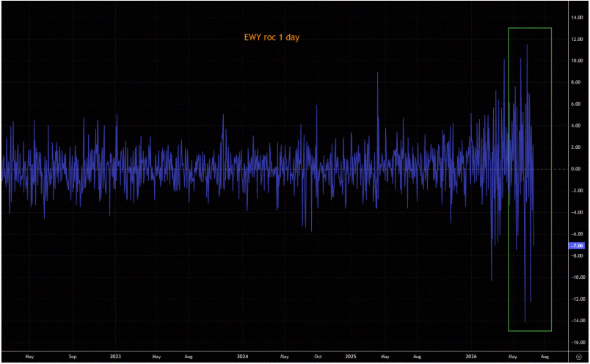Click the 8.00 price axis label

[576, 82]
